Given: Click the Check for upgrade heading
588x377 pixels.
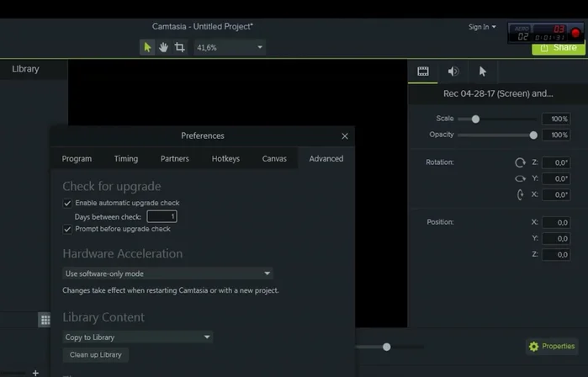Looking at the screenshot, I should [112, 187].
